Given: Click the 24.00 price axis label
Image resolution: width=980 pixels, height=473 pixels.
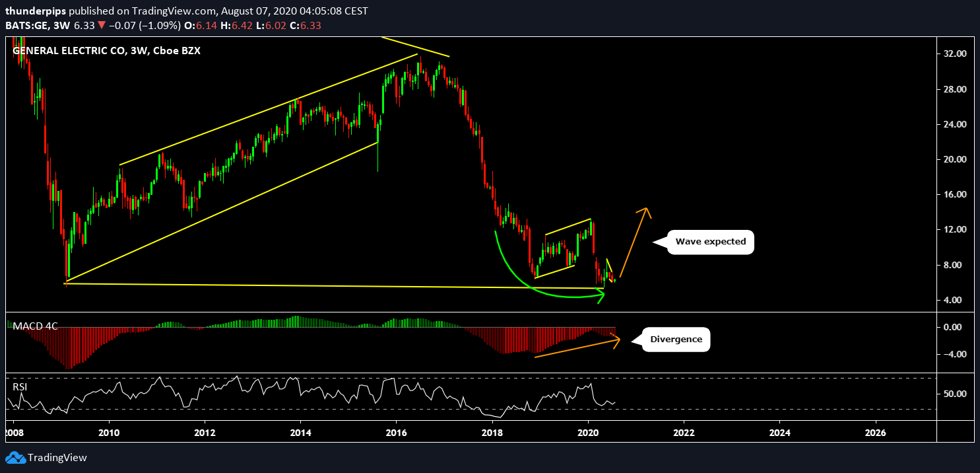Looking at the screenshot, I should click(956, 124).
